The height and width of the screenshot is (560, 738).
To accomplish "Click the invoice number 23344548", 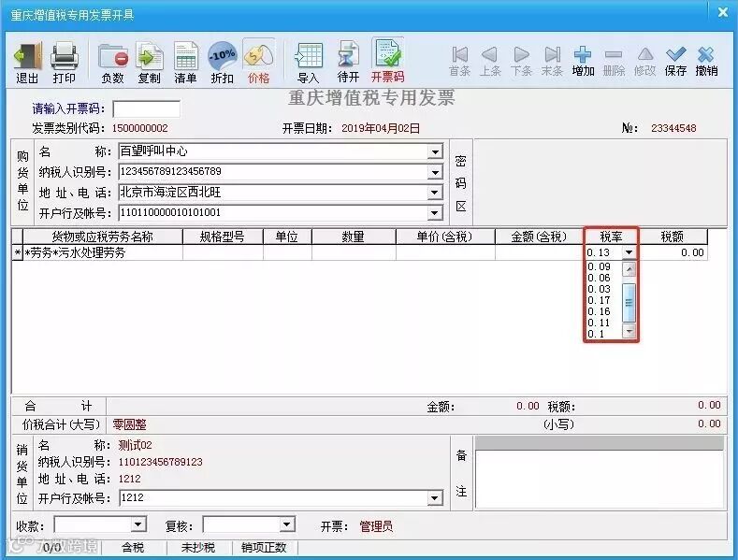I will [x=673, y=128].
